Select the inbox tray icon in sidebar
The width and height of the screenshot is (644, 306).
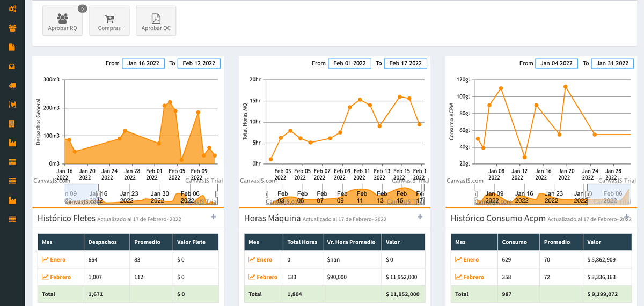(12, 66)
